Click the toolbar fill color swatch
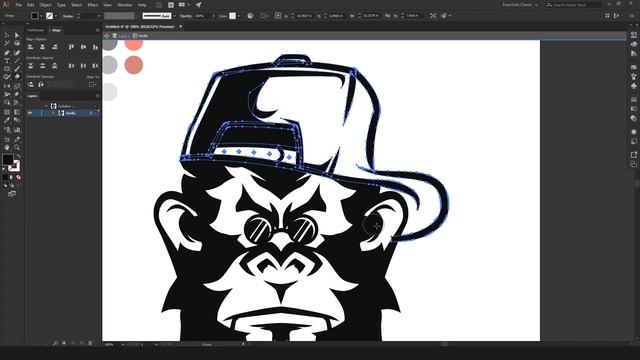640x360 pixels. click(8, 160)
